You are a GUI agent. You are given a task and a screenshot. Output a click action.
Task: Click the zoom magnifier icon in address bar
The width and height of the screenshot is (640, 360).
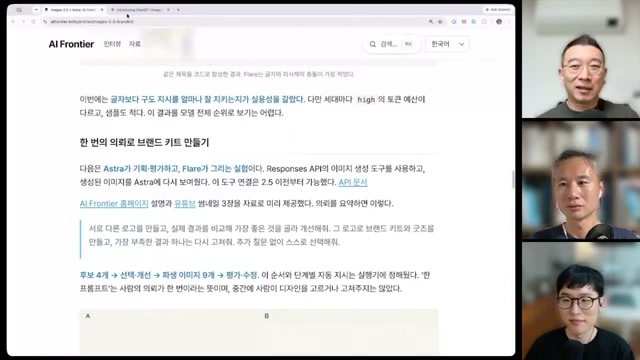pyautogui.click(x=431, y=21)
